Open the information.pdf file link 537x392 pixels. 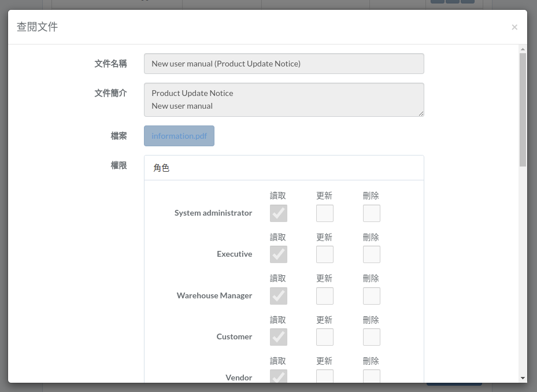(179, 136)
